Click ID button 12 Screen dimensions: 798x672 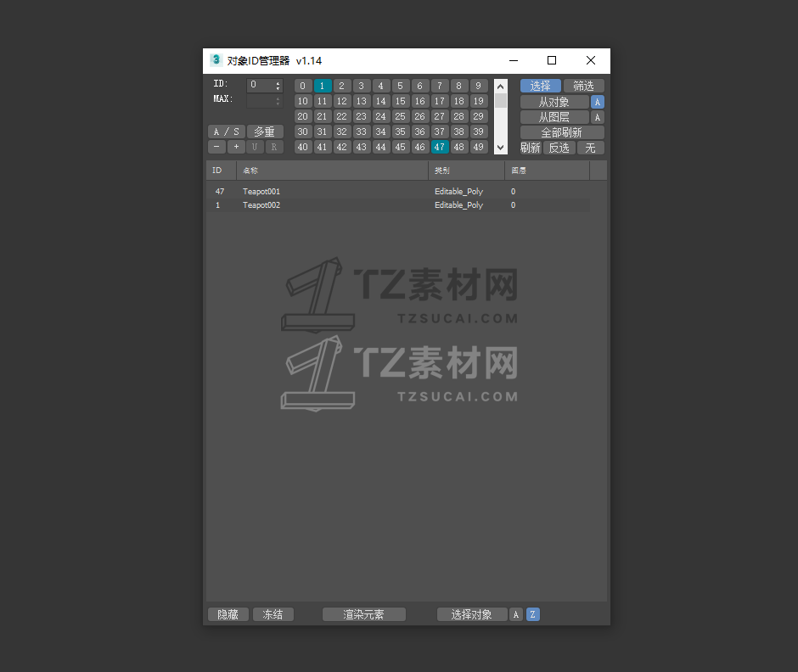coord(342,101)
